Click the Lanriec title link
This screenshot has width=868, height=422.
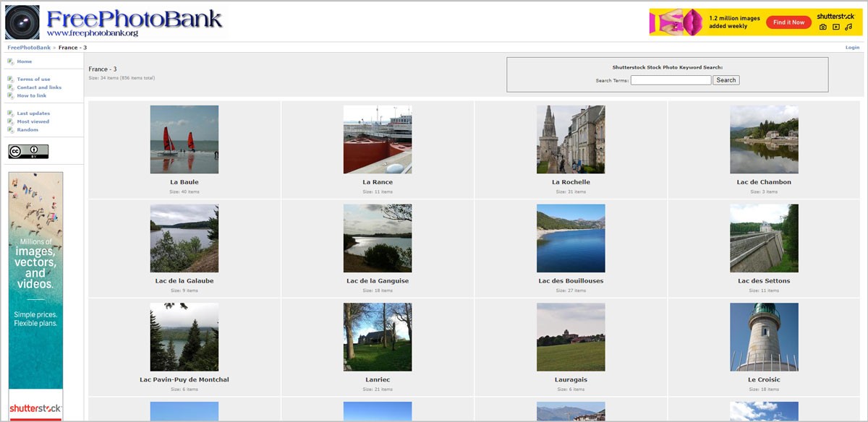[x=378, y=380]
